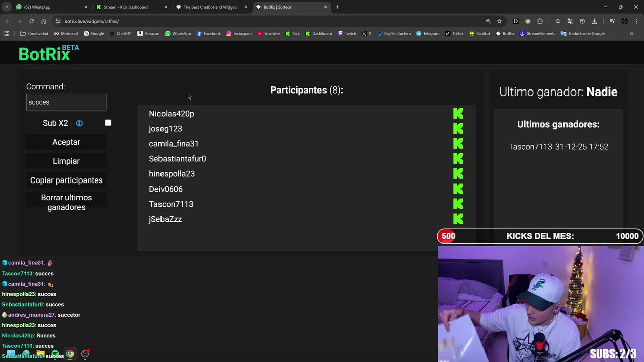Screen dimensions: 644x362
Task: Click the Kick icon beside joseg123
Action: point(458,129)
